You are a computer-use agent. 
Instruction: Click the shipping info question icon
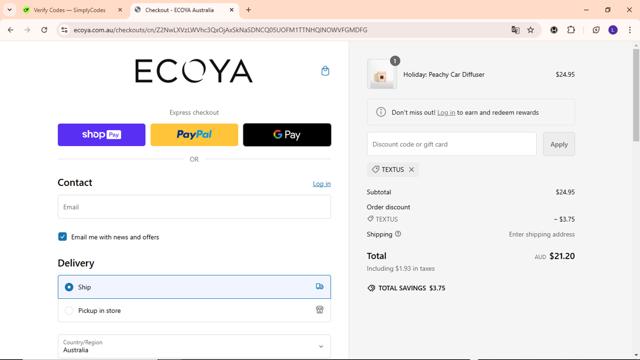click(x=398, y=234)
